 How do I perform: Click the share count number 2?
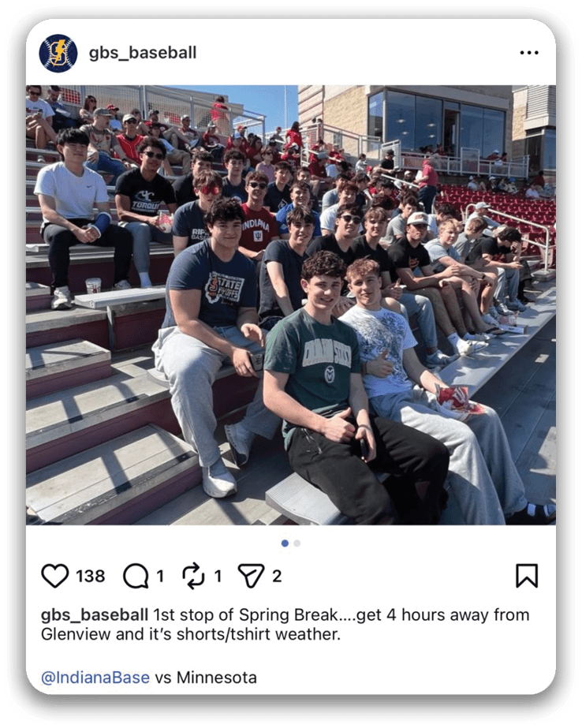point(277,577)
